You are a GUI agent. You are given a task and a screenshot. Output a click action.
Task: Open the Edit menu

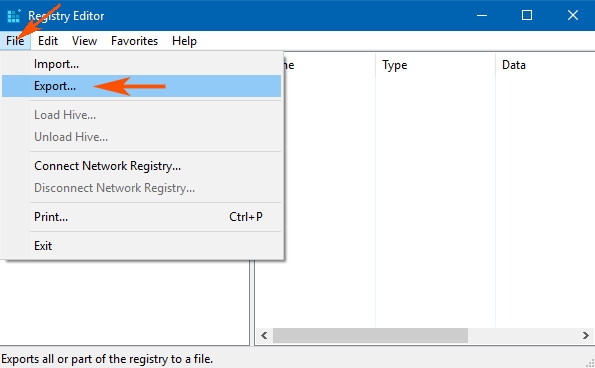(48, 41)
